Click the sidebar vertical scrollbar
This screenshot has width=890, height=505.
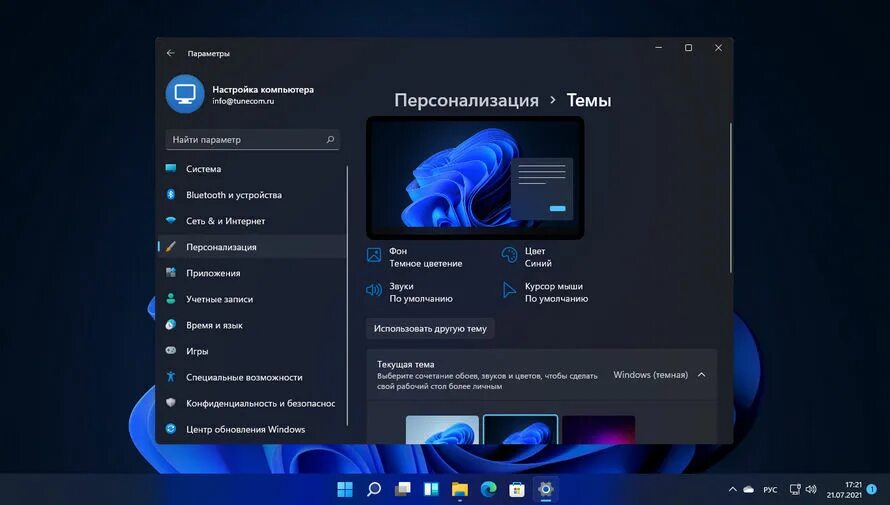point(347,295)
